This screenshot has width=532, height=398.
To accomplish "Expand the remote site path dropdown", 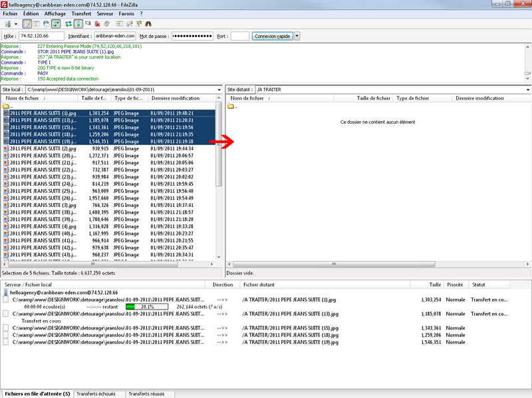I will coord(528,90).
